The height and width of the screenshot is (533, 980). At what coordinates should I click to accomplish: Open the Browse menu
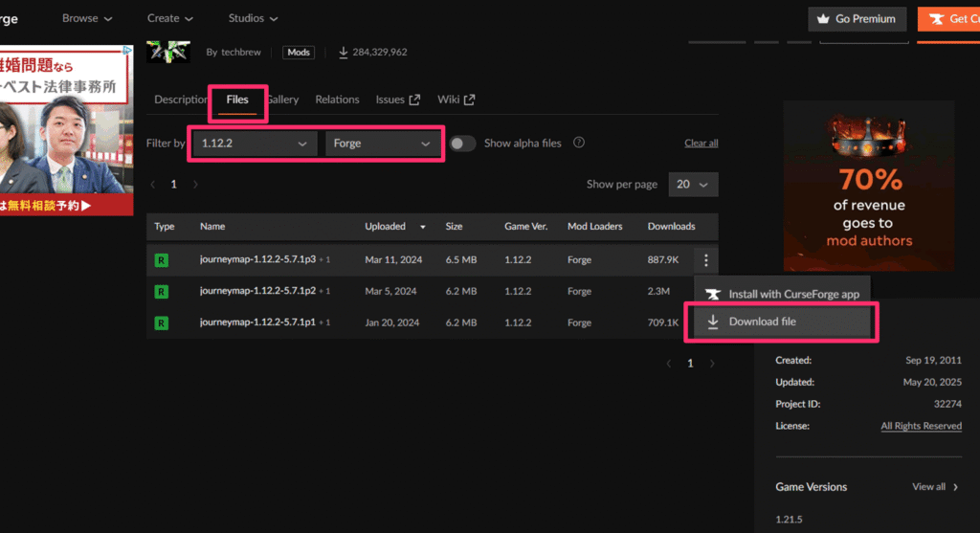87,18
